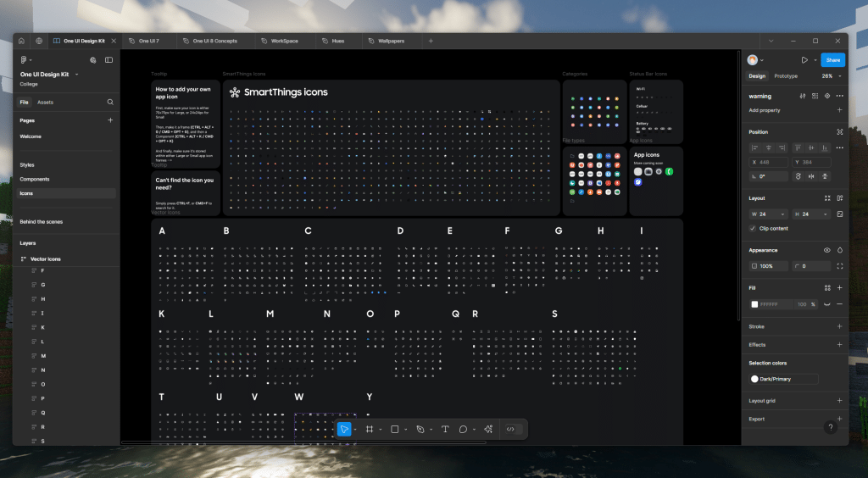Open warning component more options ellipsis

840,96
